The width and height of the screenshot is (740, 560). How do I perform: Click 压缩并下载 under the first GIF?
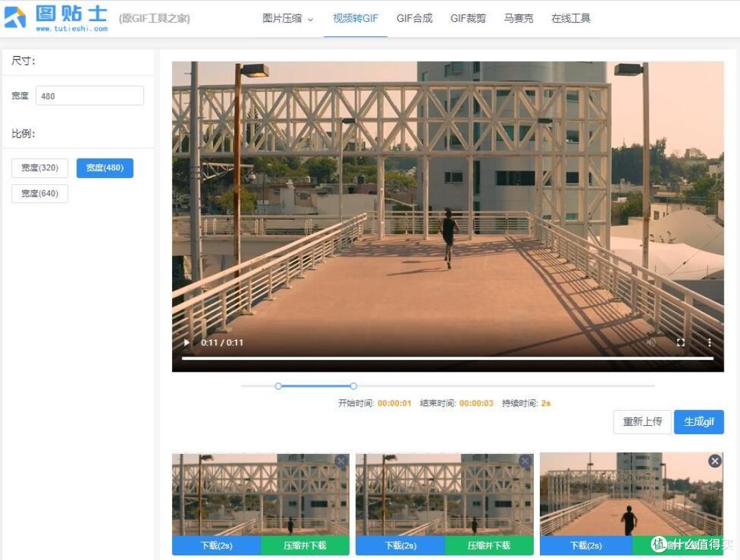tap(305, 546)
